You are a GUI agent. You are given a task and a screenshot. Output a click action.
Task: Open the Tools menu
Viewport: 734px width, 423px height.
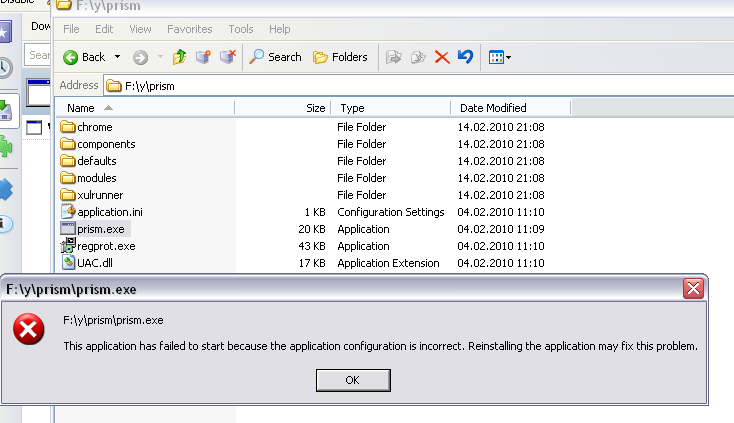[240, 30]
